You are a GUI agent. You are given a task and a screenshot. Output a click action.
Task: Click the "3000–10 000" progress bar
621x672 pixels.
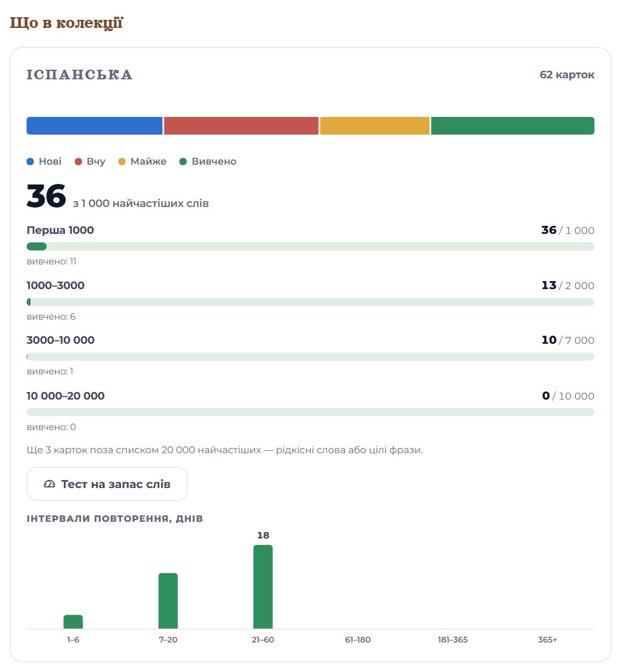(310, 357)
